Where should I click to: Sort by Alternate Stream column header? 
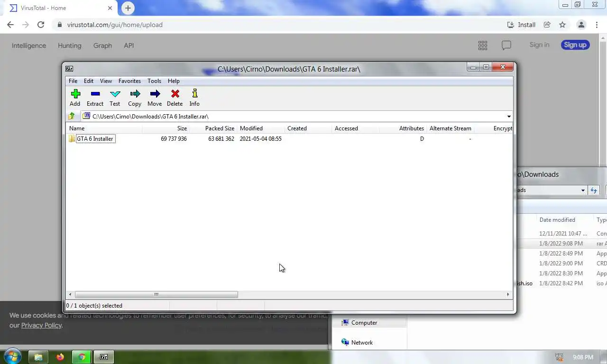(x=450, y=128)
